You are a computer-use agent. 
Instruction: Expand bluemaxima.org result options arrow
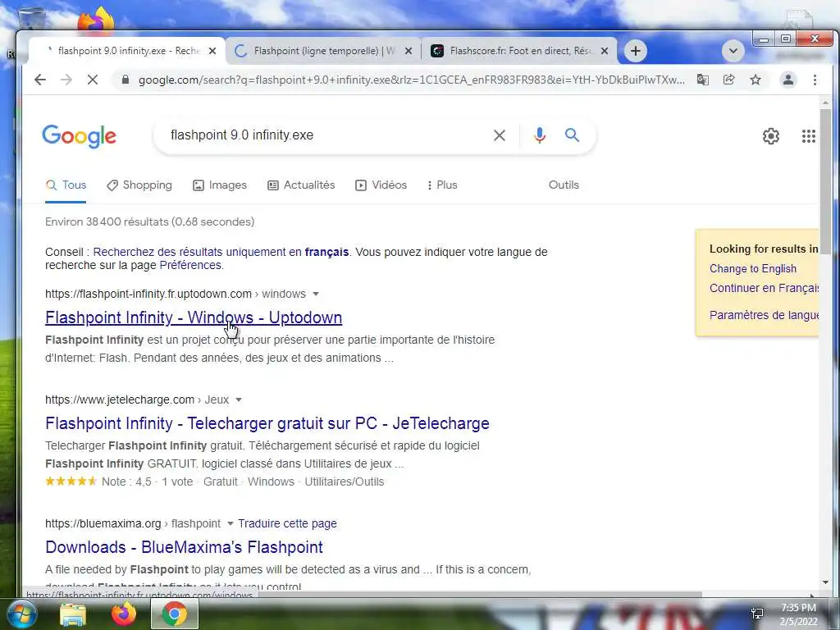click(231, 523)
